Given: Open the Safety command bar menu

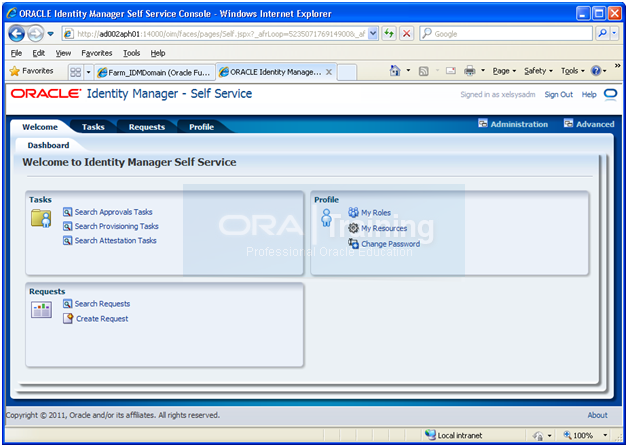Looking at the screenshot, I should pyautogui.click(x=538, y=71).
